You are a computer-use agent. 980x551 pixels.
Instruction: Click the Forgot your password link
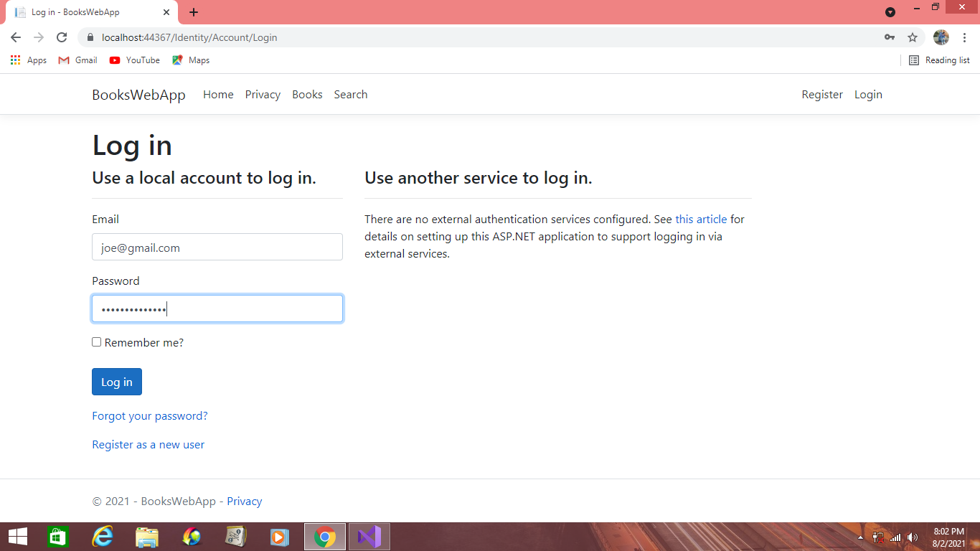149,415
